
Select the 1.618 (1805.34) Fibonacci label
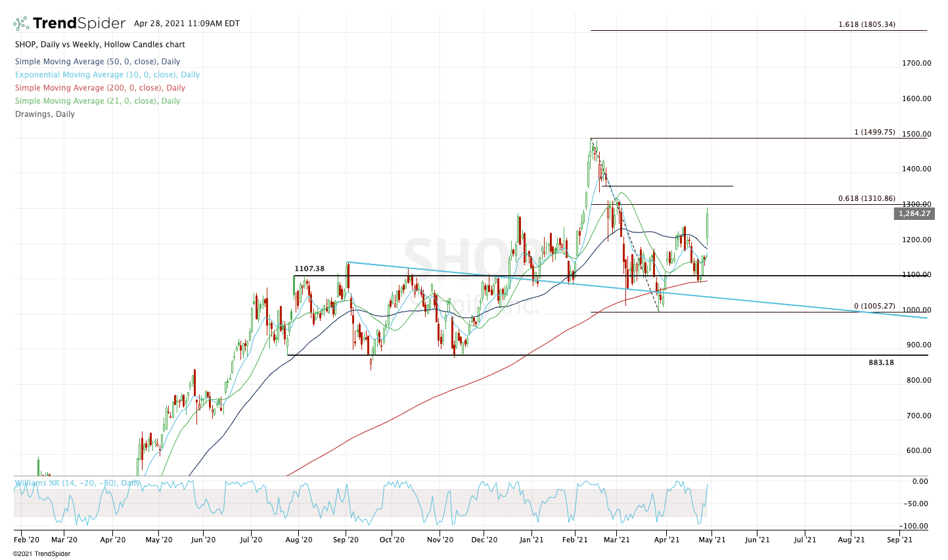tap(867, 25)
